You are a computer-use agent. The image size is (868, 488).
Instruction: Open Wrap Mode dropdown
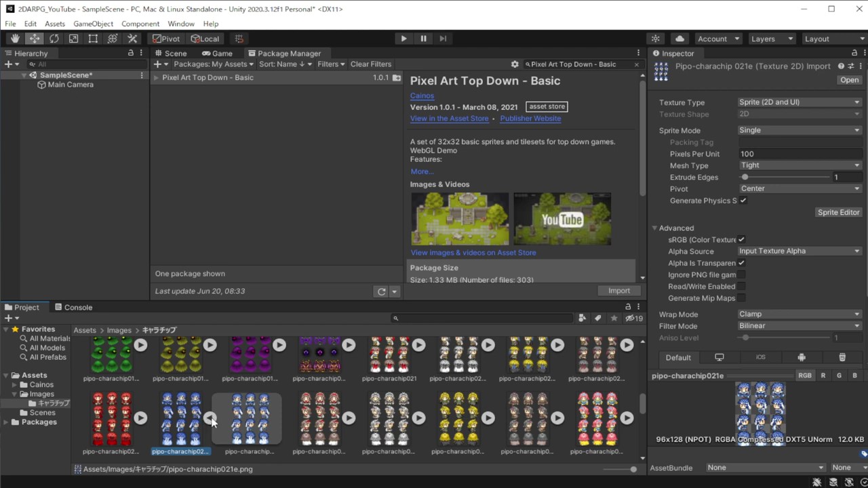(800, 314)
